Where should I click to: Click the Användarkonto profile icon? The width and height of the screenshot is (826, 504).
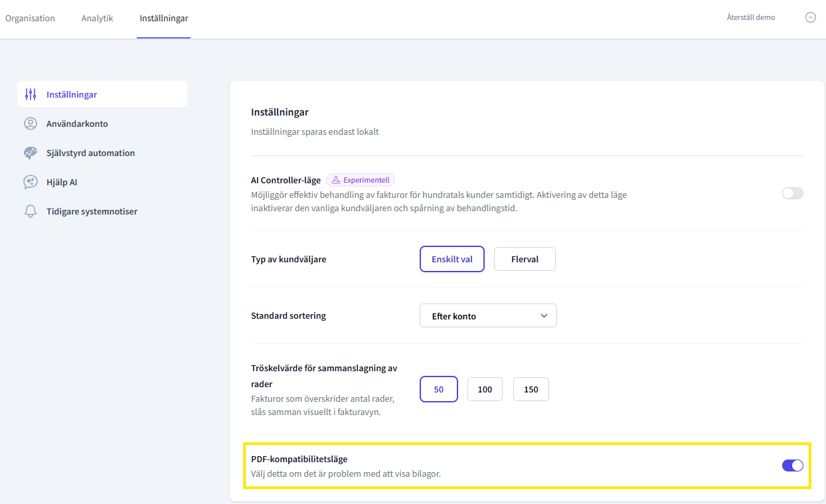(x=30, y=124)
